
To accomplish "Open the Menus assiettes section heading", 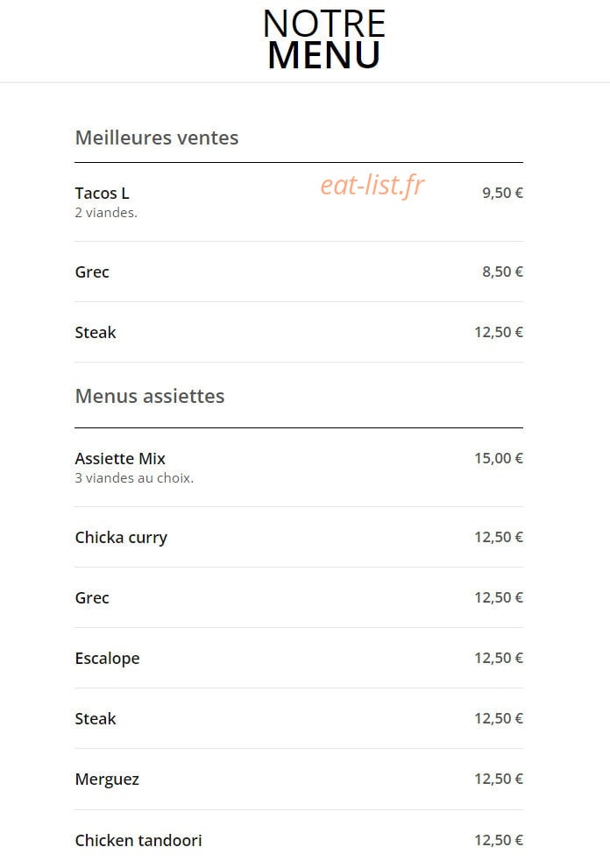I will click(150, 396).
